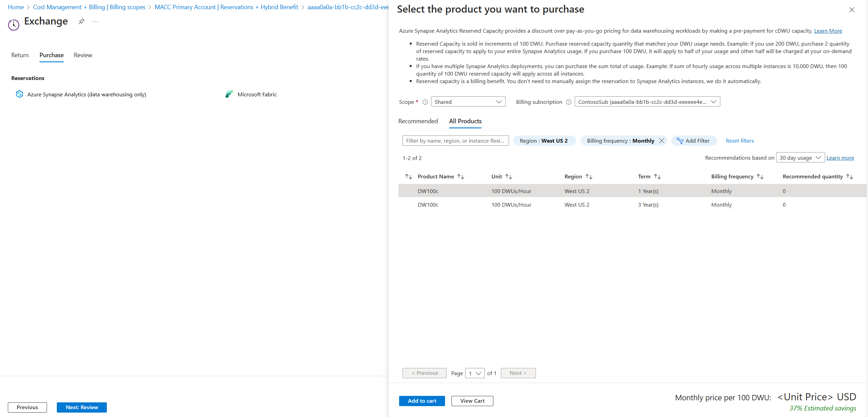Open the Exchange more options ellipsis
Viewport: 868px width, 417px height.
(x=95, y=21)
